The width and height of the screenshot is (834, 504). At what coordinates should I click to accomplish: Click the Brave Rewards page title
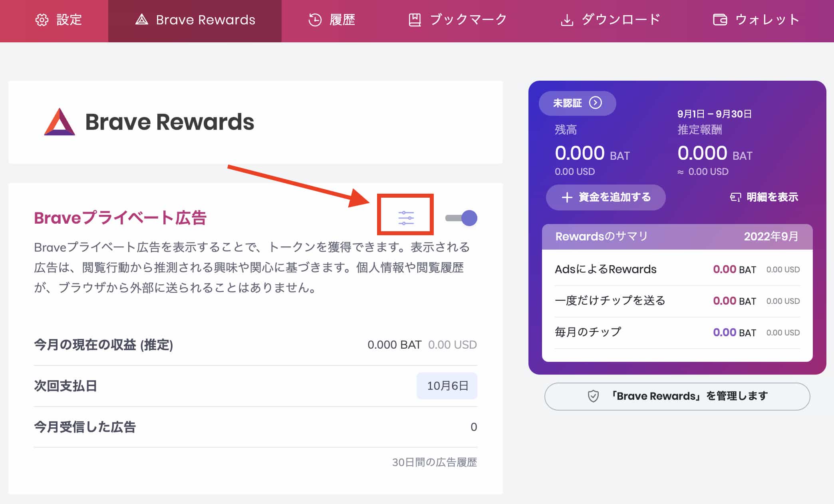(169, 122)
